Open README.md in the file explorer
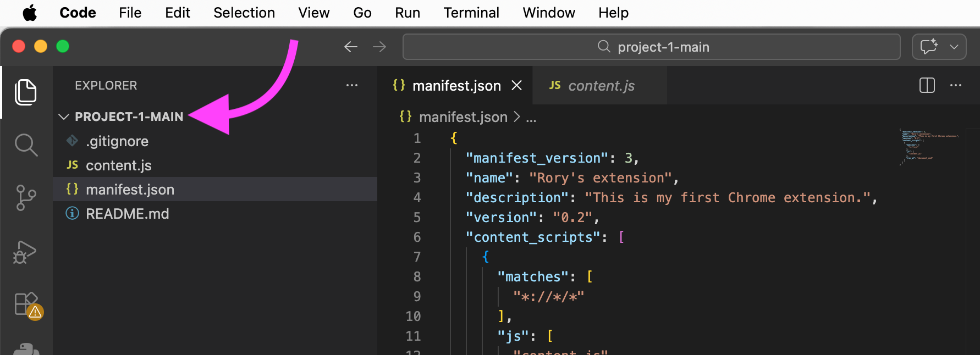 pyautogui.click(x=127, y=214)
